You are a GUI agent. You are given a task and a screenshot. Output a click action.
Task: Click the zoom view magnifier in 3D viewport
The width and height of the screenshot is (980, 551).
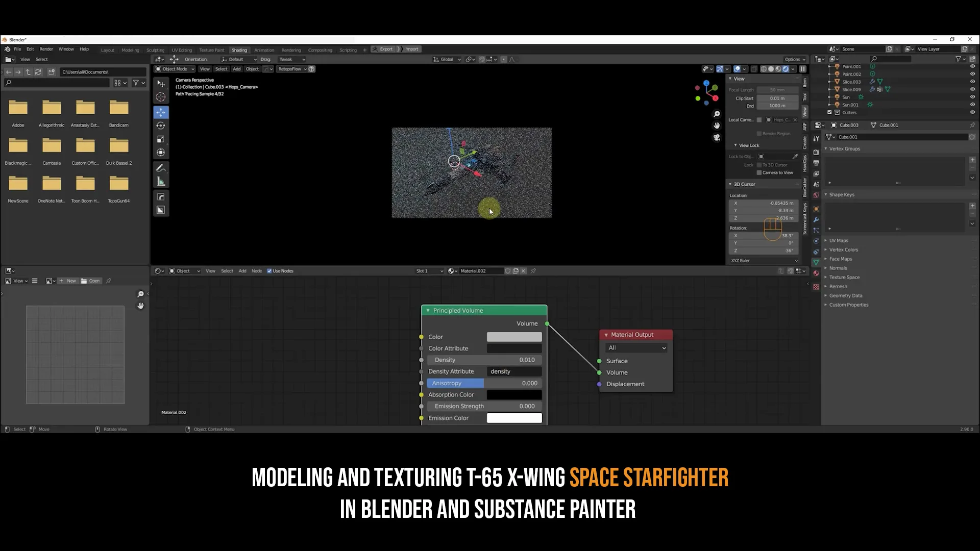717,114
